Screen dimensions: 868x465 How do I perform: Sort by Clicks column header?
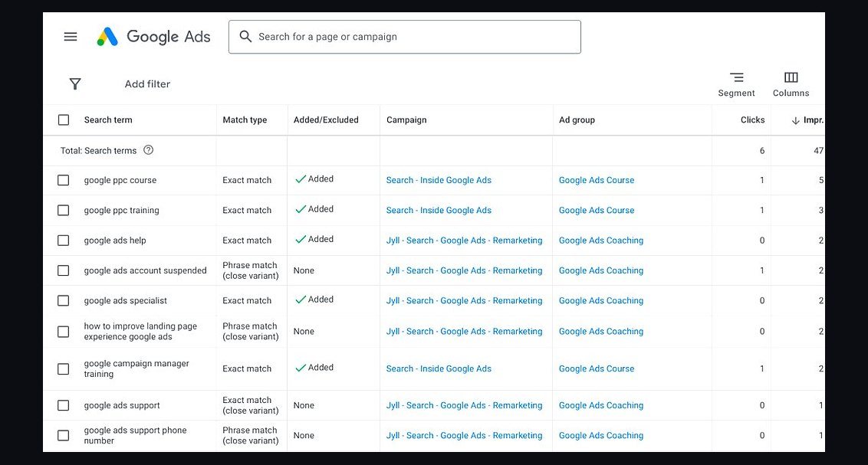(752, 120)
